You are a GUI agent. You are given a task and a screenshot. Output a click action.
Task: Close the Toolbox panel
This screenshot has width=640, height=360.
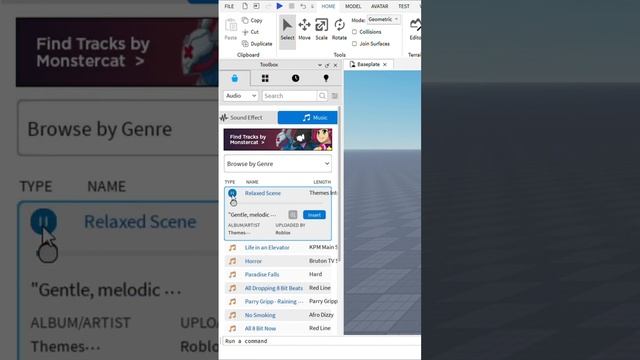tap(336, 65)
